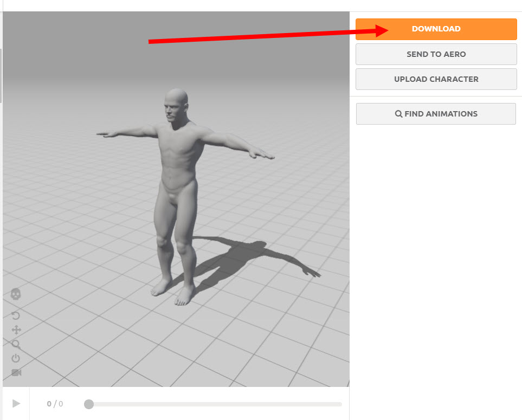This screenshot has width=522, height=420.
Task: Select the rotate camera icon
Action: point(16,315)
